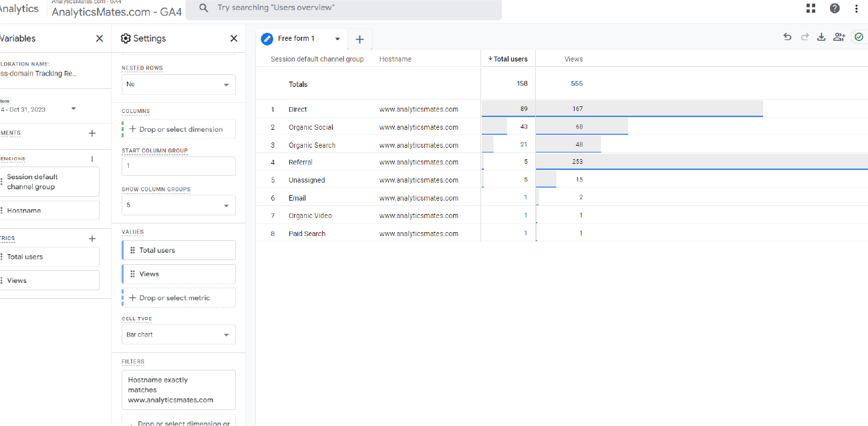This screenshot has width=868, height=426.
Task: Click Drop or select dimension in Columns
Action: pyautogui.click(x=178, y=129)
